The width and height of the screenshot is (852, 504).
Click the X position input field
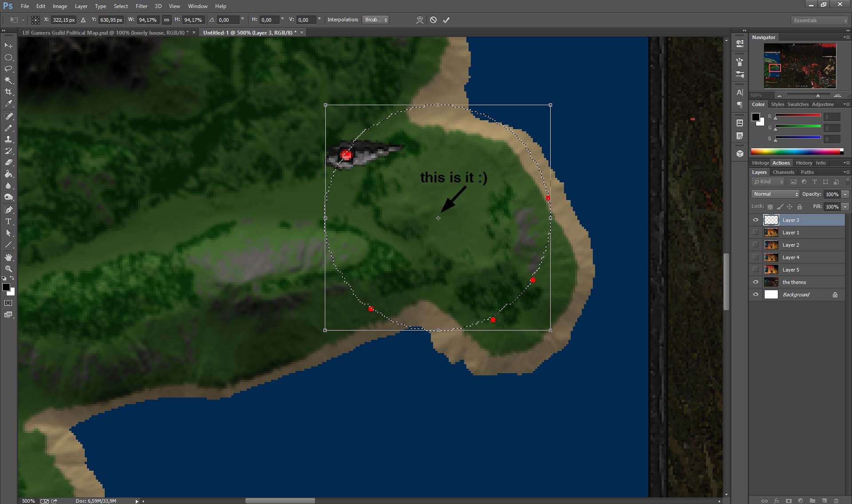pyautogui.click(x=63, y=20)
